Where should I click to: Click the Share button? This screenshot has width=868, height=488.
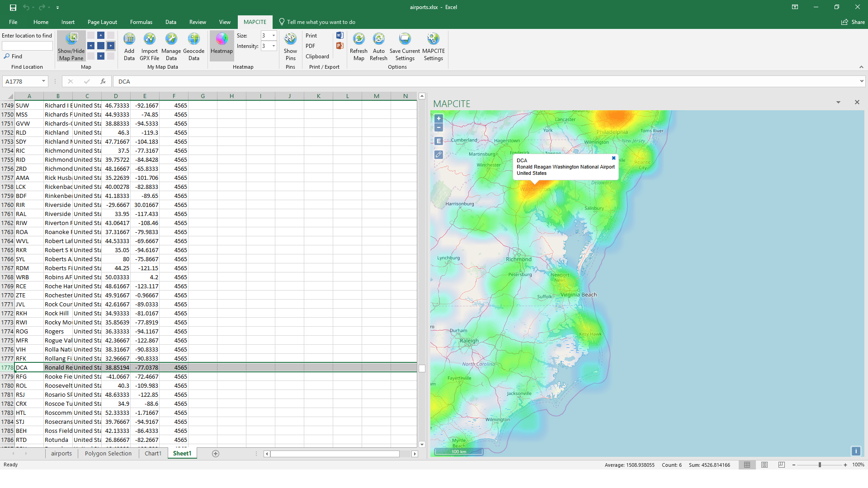pyautogui.click(x=853, y=22)
